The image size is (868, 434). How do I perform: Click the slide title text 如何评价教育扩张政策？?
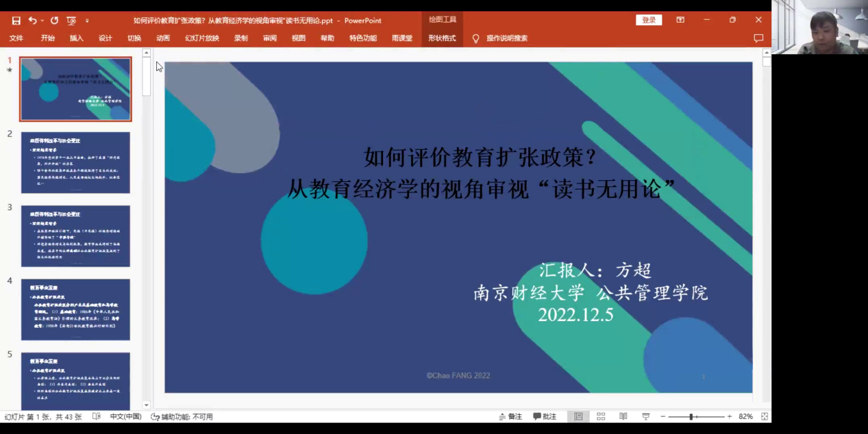481,157
